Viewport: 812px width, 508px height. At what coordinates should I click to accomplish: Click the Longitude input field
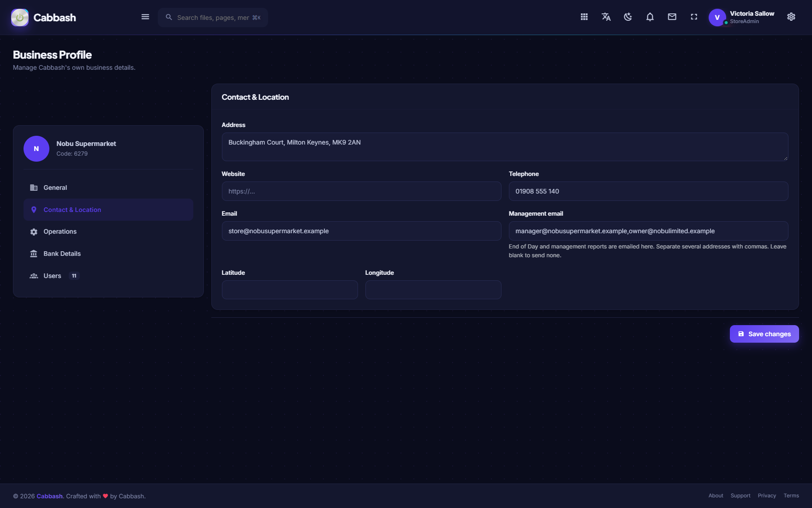(x=433, y=290)
